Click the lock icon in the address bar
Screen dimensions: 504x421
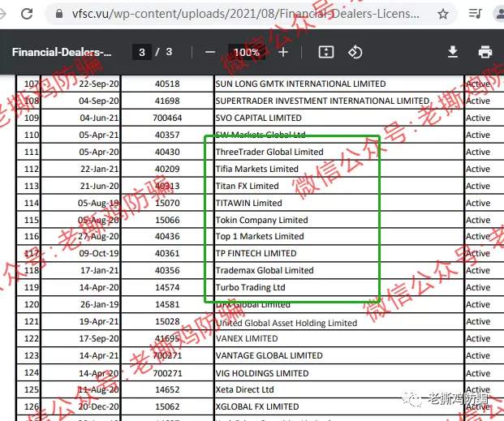click(59, 14)
